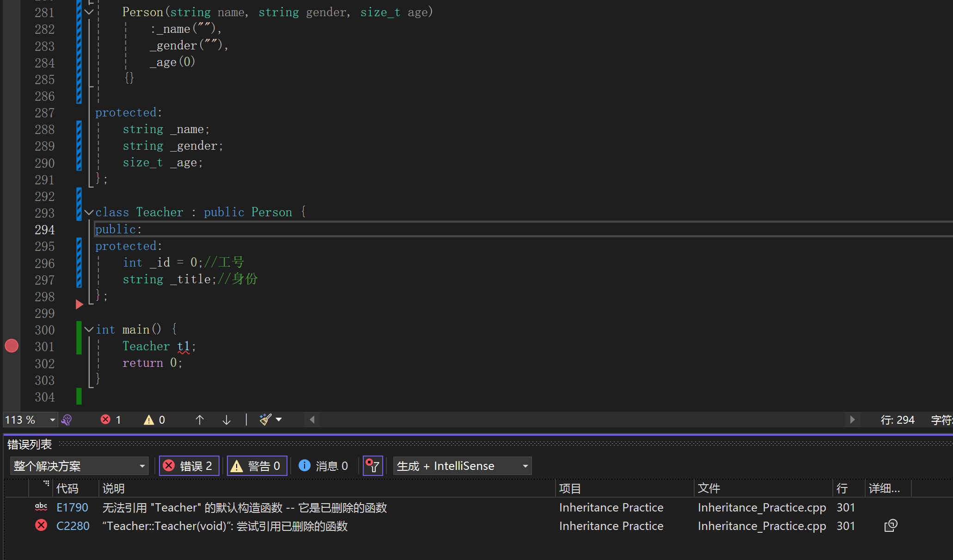Click the breakpoint dot on line 301
This screenshot has width=953, height=560.
click(x=12, y=346)
